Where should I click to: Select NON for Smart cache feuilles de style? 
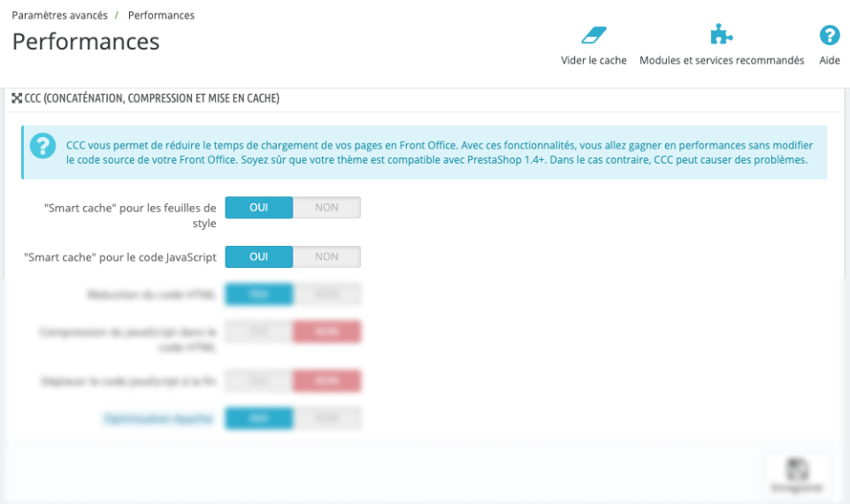(326, 208)
